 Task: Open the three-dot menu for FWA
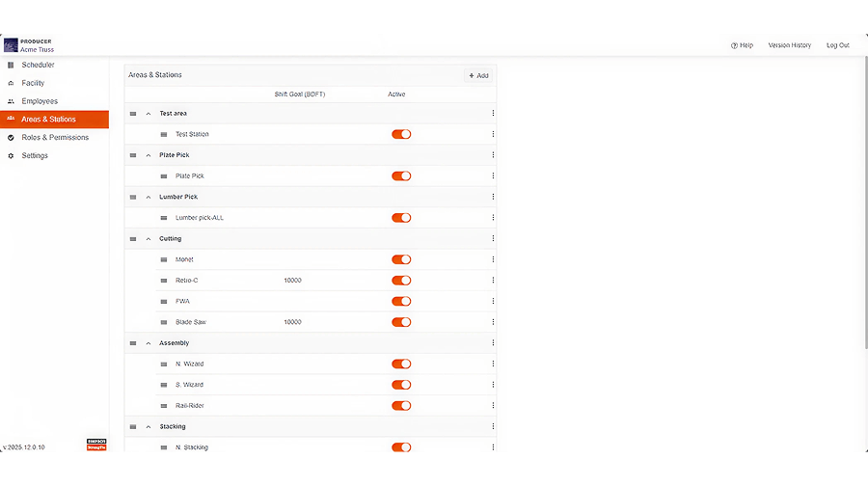click(x=493, y=301)
